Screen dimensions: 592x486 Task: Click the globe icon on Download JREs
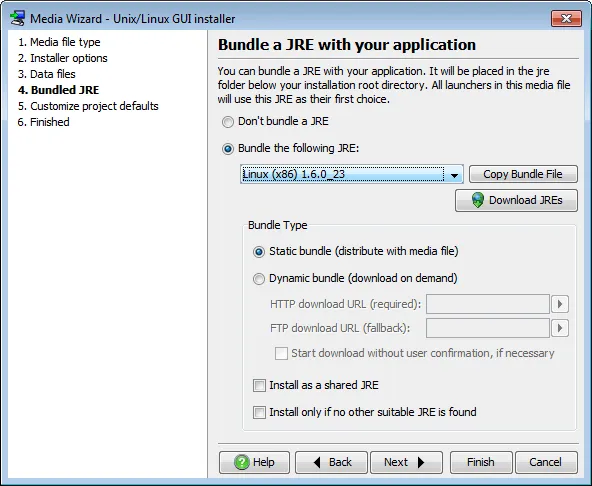pyautogui.click(x=478, y=200)
